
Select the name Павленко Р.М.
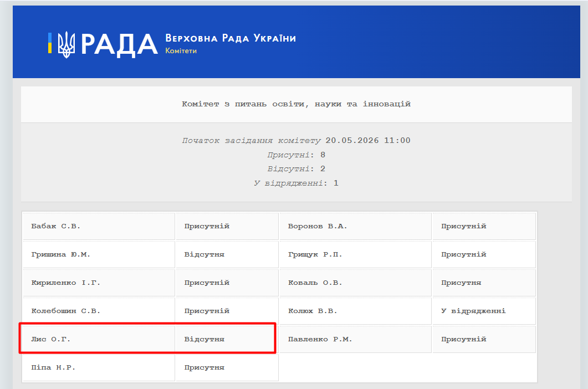(320, 339)
